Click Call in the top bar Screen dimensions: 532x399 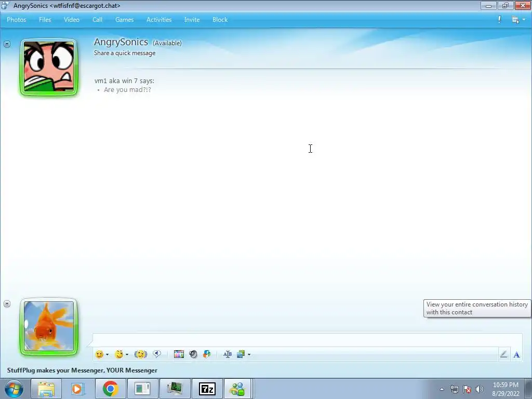pyautogui.click(x=97, y=20)
